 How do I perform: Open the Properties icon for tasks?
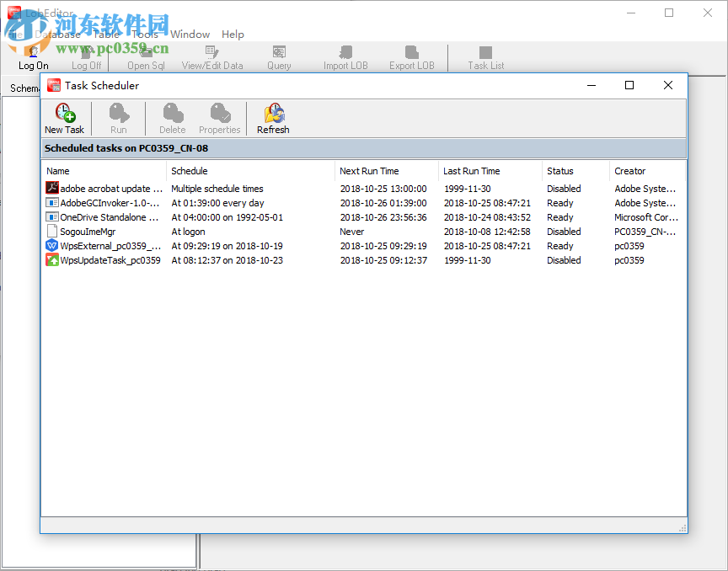tap(220, 118)
